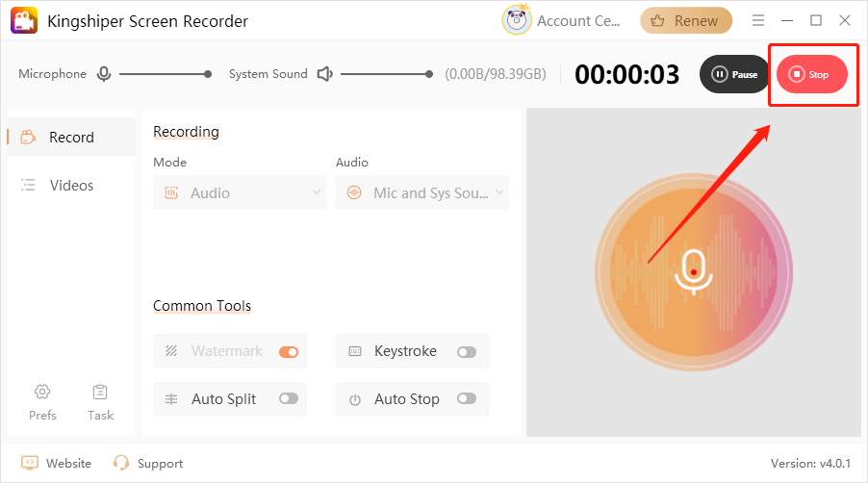Click the panda account avatar
Screen dimensions: 868x483
[517, 20]
